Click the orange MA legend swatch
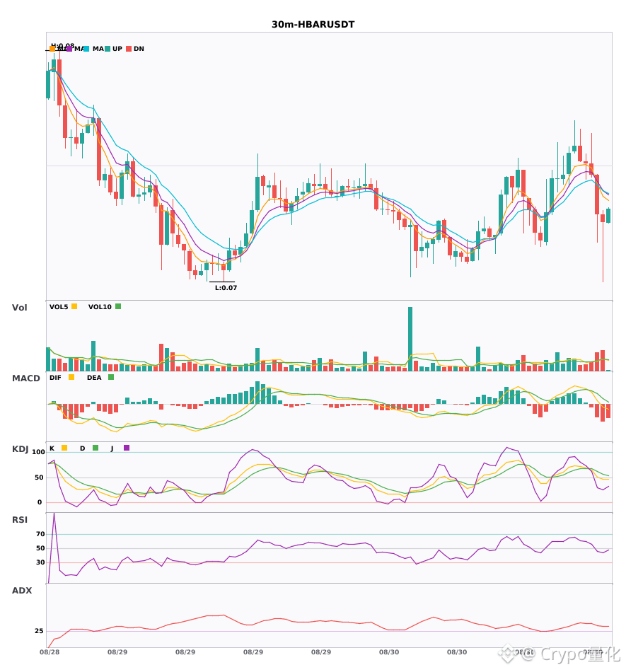 (52, 49)
